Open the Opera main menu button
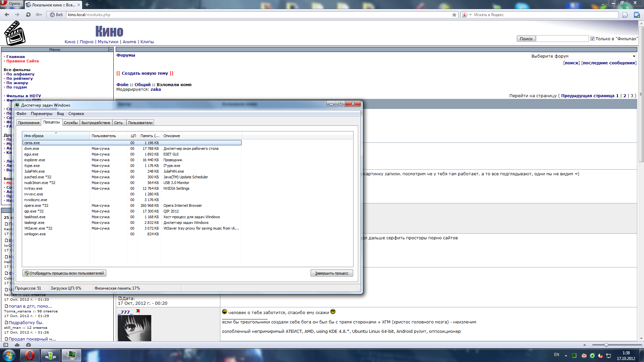This screenshot has height=362, width=644. [x=11, y=4]
